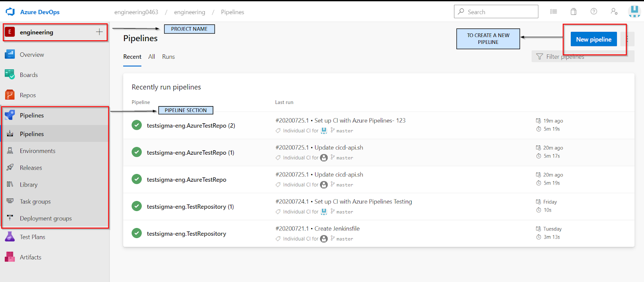The height and width of the screenshot is (282, 644).
Task: Open Deployment groups in sidebar
Action: (x=46, y=218)
